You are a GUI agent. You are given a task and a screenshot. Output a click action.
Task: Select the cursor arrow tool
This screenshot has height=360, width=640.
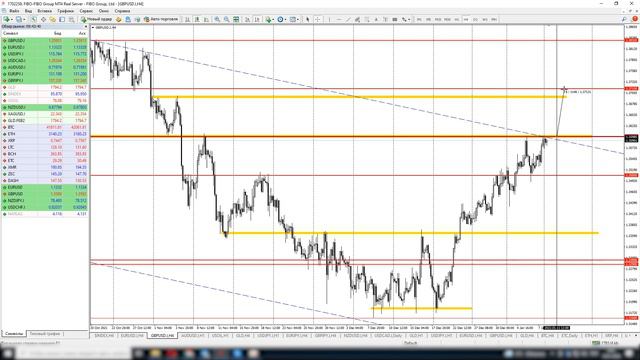[x=308, y=19]
